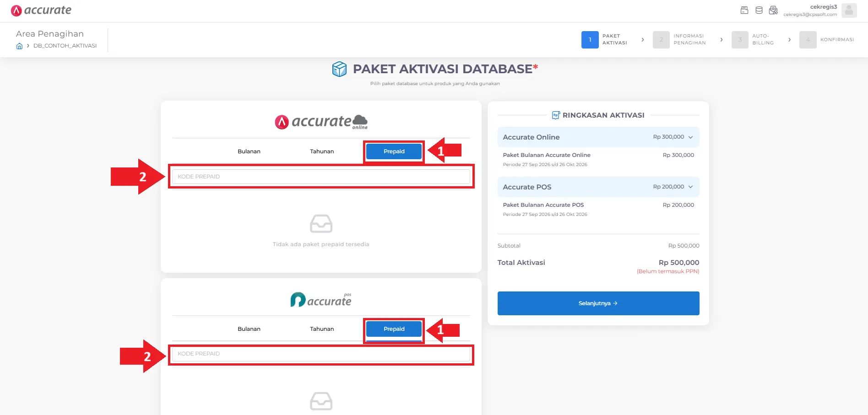Click 'Paket Bulanan Accurate Online' text
This screenshot has width=868, height=415.
tap(547, 155)
